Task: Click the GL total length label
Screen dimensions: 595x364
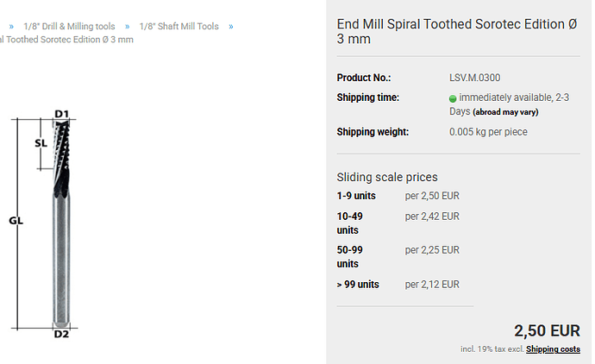Action: tap(16, 221)
